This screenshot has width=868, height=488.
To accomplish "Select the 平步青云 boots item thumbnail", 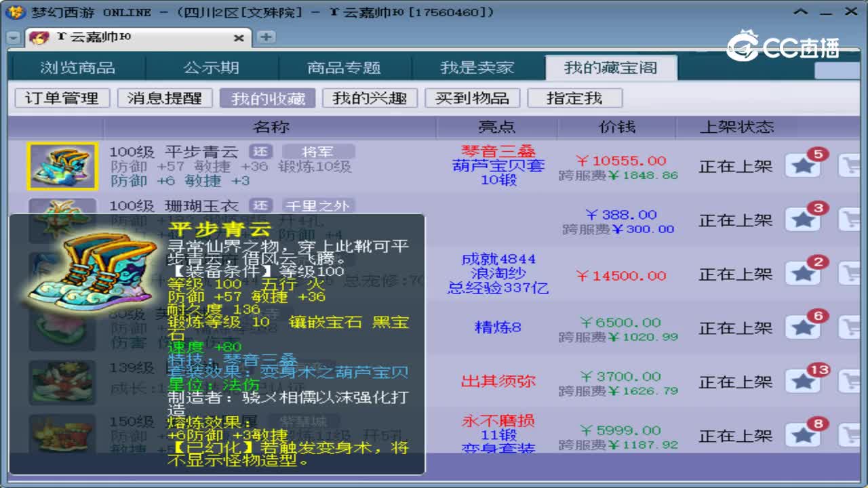I will 62,166.
